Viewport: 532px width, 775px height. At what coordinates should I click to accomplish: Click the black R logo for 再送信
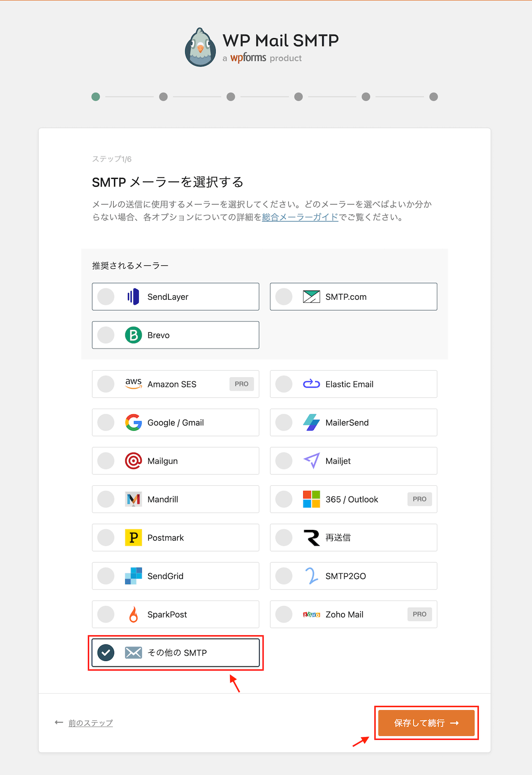(311, 538)
